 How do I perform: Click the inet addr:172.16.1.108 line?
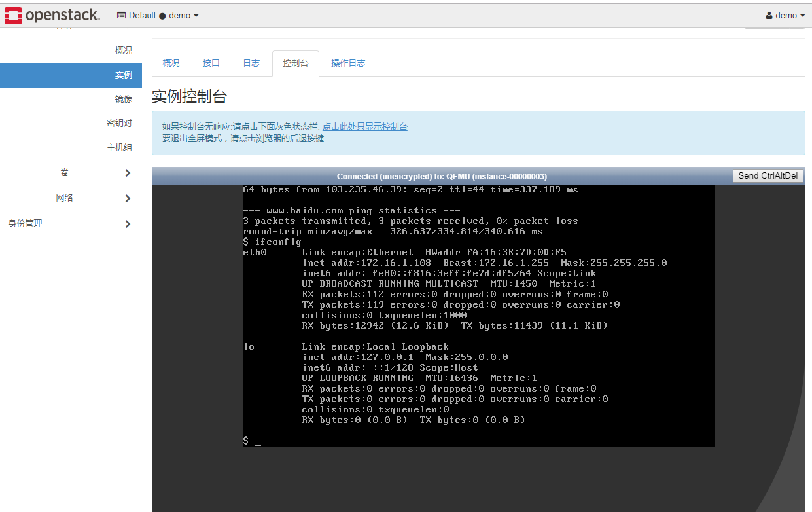pos(485,263)
